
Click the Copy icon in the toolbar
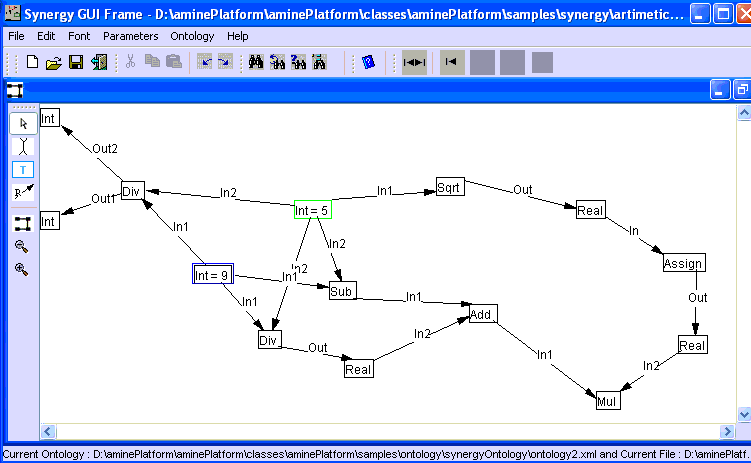pos(152,61)
